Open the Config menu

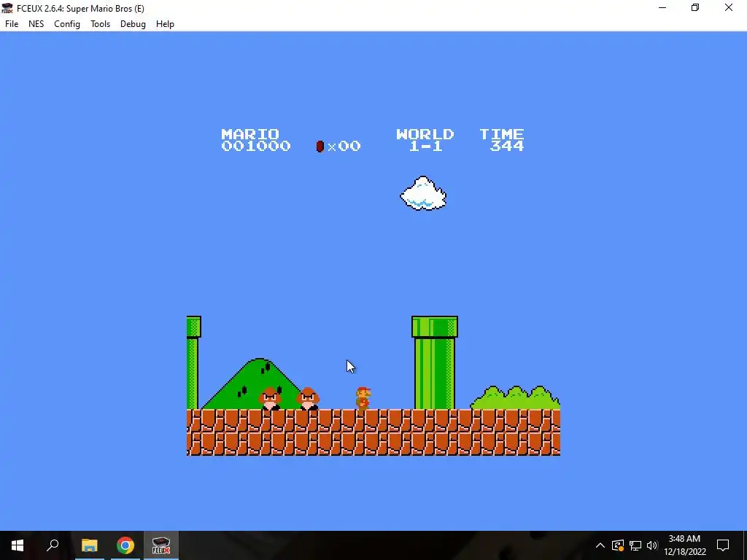(x=66, y=24)
